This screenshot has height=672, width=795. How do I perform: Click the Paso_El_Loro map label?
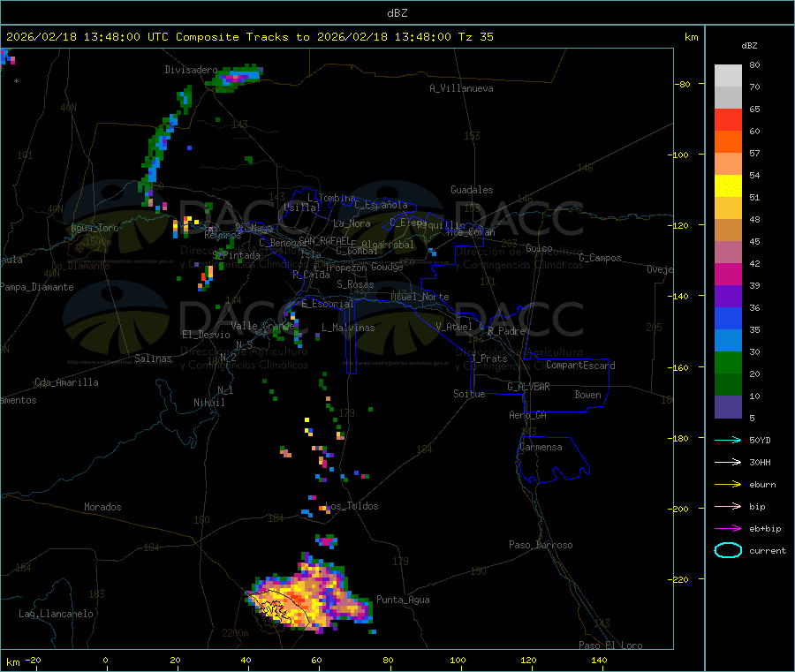coord(610,646)
